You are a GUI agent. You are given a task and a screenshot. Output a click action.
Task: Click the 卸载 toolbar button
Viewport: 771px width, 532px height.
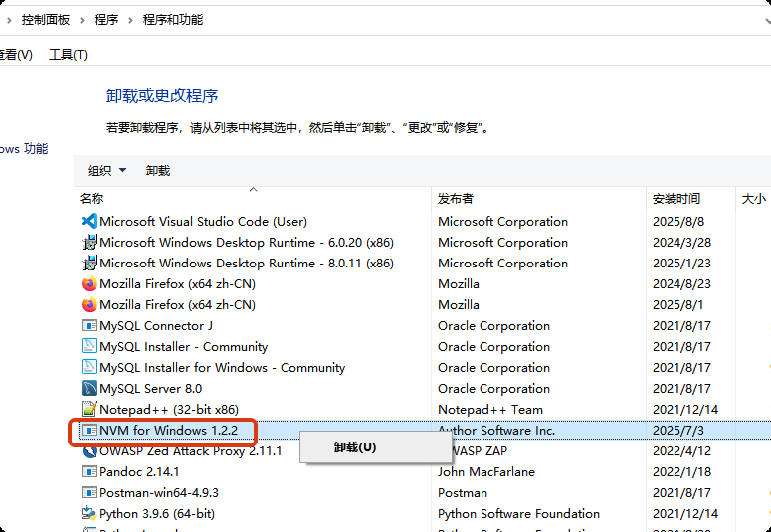coord(158,171)
